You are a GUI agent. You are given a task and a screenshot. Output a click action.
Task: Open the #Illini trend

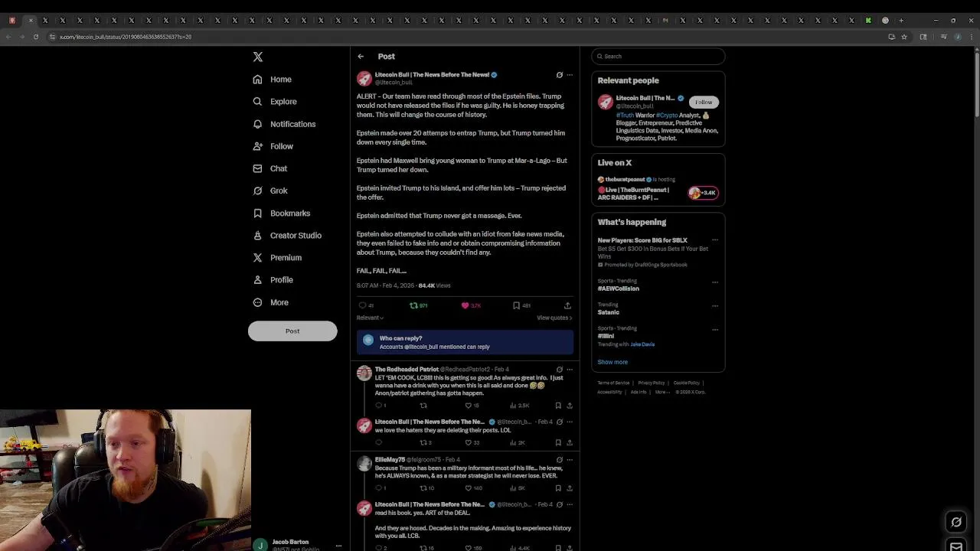tap(606, 336)
